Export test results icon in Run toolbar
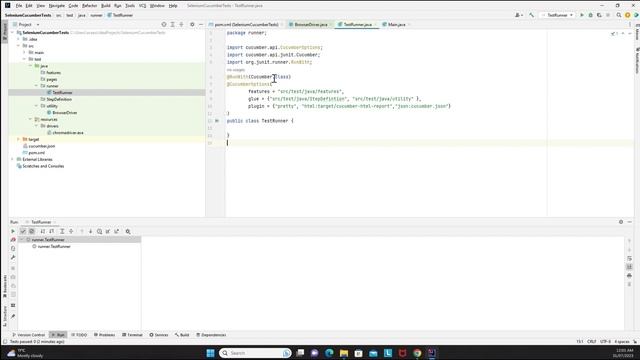The height and width of the screenshot is (360, 640). pos(117,231)
